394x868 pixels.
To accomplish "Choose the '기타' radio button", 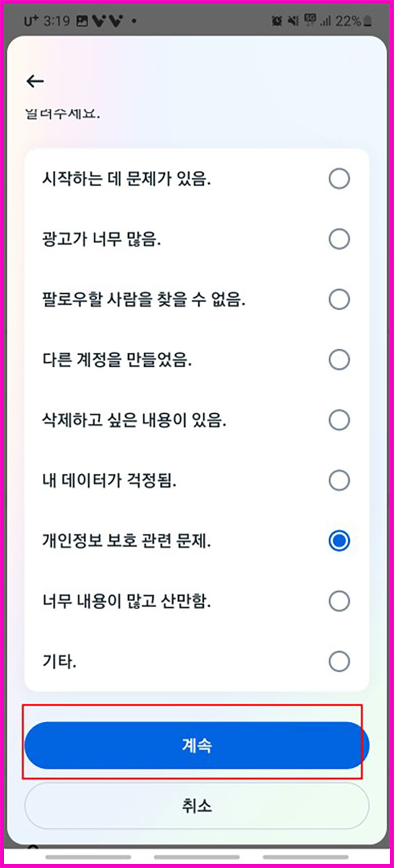I will (339, 662).
